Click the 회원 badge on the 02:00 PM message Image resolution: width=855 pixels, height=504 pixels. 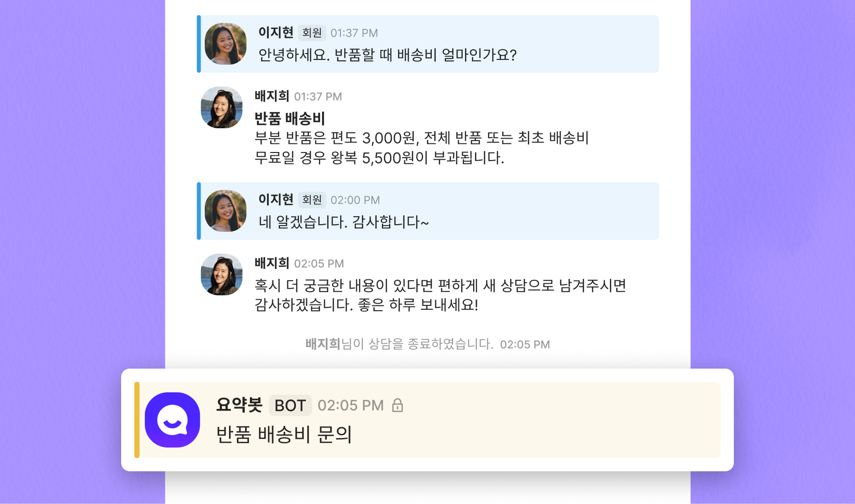pos(312,200)
